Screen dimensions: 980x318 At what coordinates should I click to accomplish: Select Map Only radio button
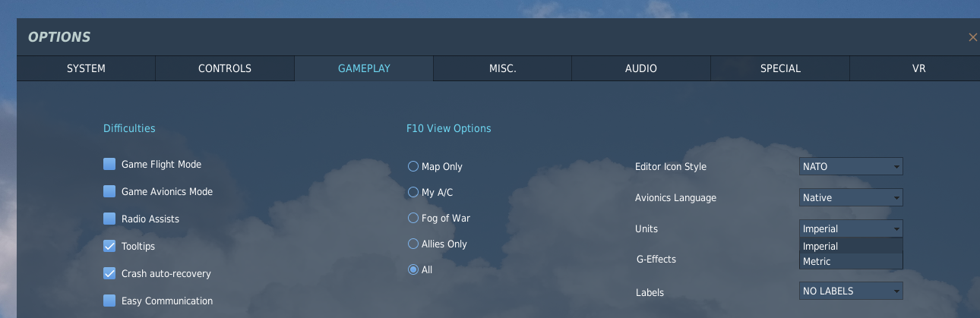tap(413, 166)
